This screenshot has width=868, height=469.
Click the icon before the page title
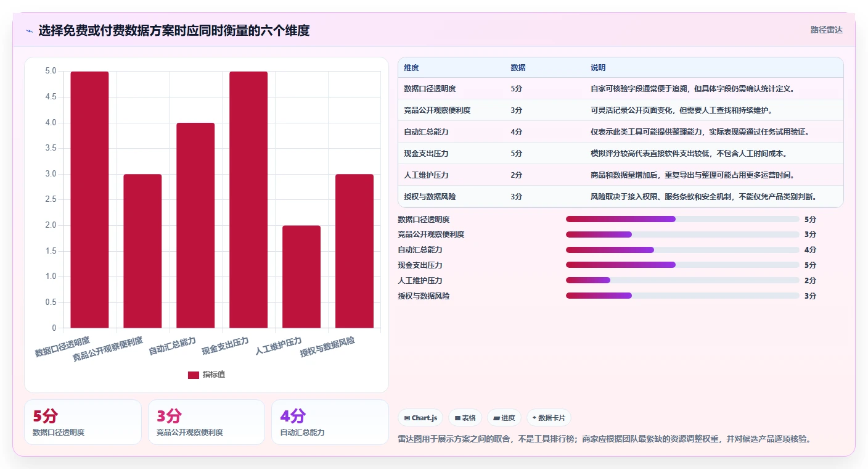tap(30, 30)
